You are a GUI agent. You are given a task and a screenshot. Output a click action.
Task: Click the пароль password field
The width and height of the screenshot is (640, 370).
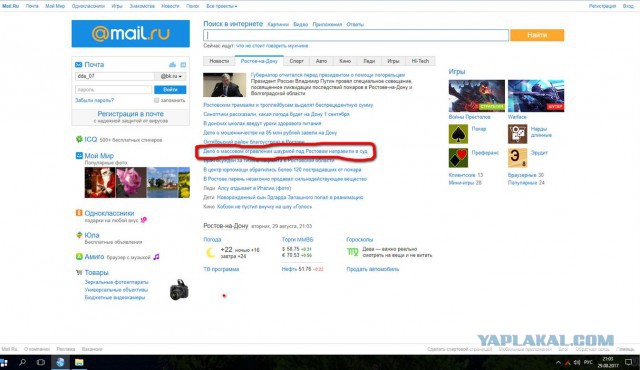tap(113, 89)
